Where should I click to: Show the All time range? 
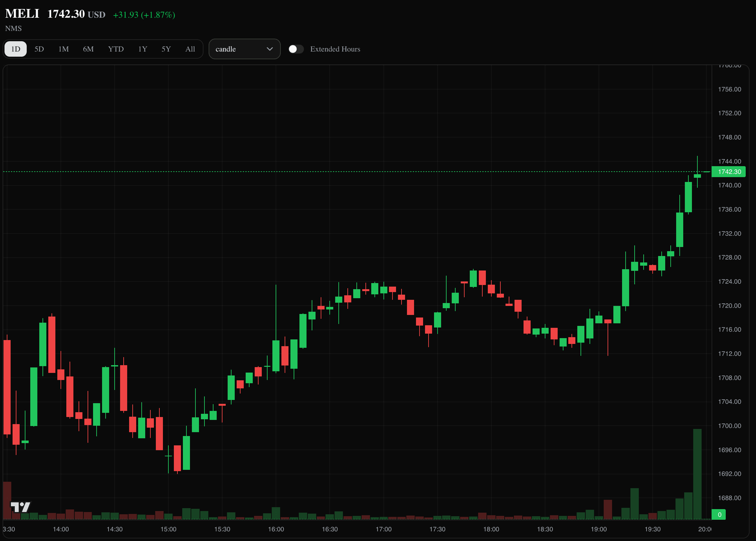[190, 49]
